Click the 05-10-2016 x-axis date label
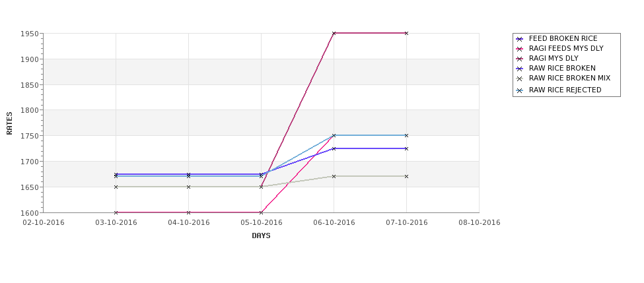 pos(261,223)
